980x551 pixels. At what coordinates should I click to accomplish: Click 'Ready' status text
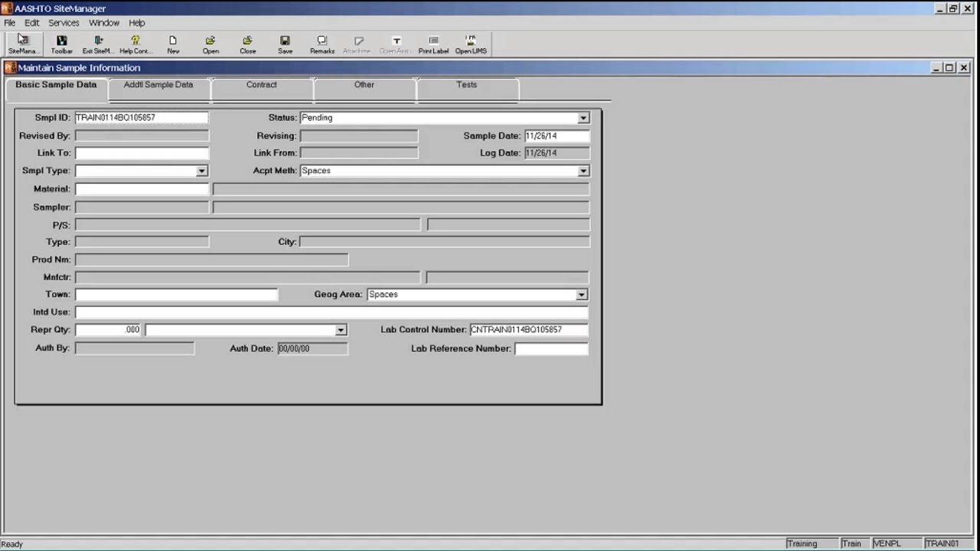pyautogui.click(x=12, y=544)
